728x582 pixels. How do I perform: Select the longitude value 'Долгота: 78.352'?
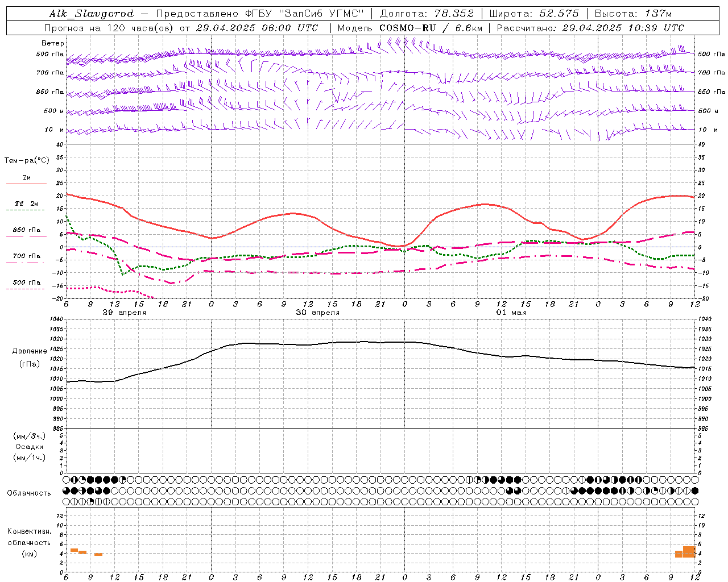pos(427,14)
